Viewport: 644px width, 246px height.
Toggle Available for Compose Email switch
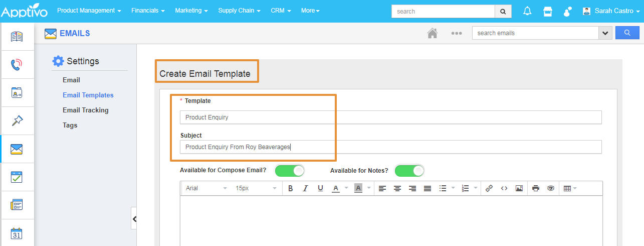point(290,171)
